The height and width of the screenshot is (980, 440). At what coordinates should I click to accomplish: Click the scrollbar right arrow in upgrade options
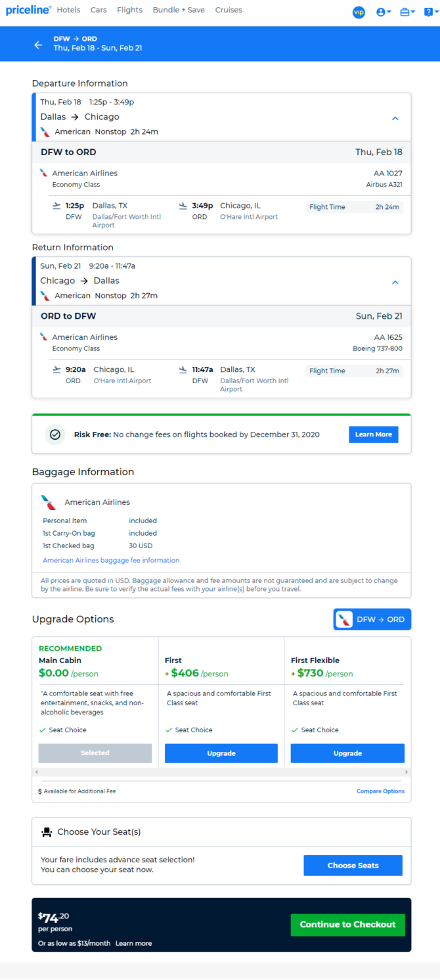point(407,772)
